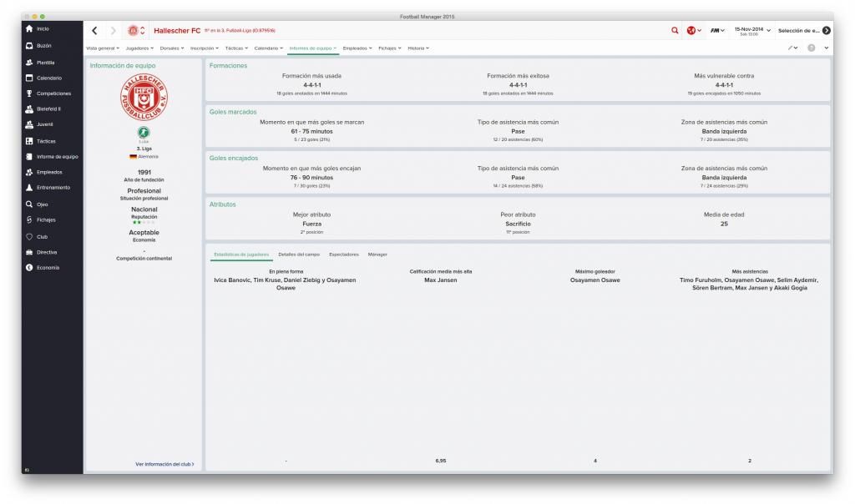Open the pencil customize dropdown
Screen dimensions: 855x504
click(x=792, y=48)
